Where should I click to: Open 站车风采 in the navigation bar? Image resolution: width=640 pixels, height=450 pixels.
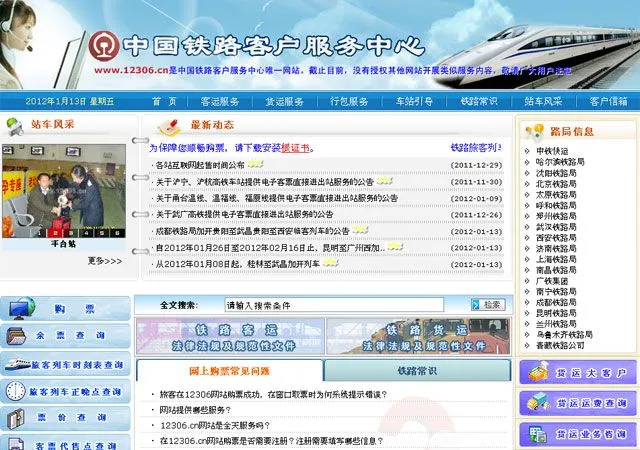pyautogui.click(x=543, y=101)
